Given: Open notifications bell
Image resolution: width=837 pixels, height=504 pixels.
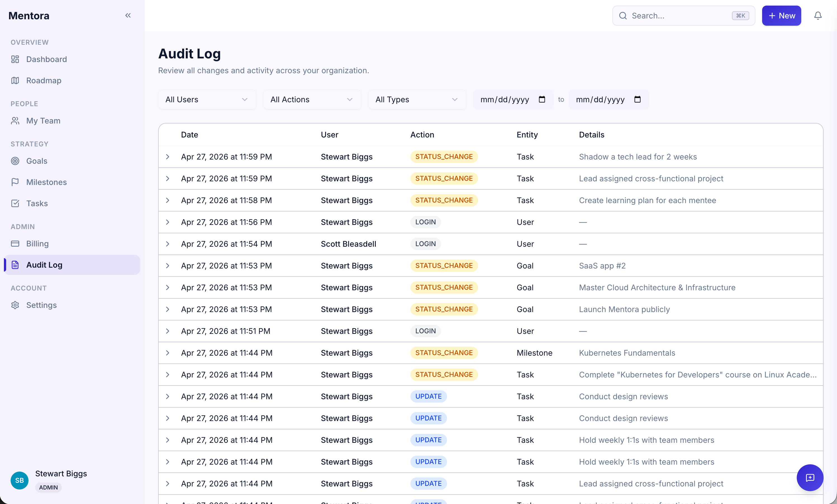Looking at the screenshot, I should pos(818,16).
